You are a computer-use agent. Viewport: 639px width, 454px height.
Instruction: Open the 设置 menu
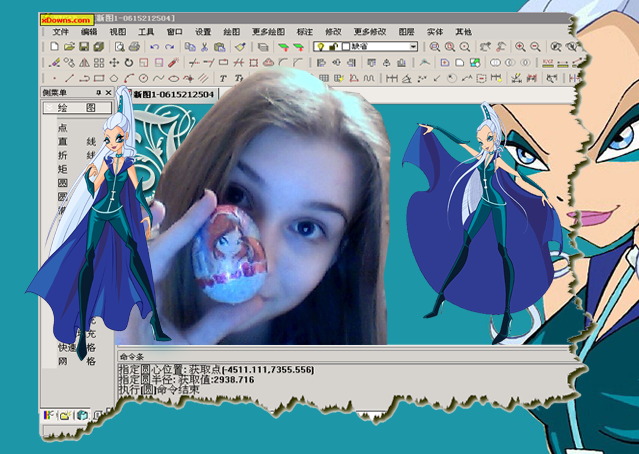(203, 32)
